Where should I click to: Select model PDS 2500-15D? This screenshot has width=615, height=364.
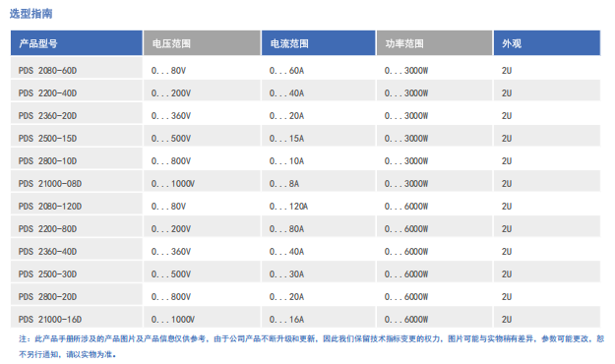point(47,139)
